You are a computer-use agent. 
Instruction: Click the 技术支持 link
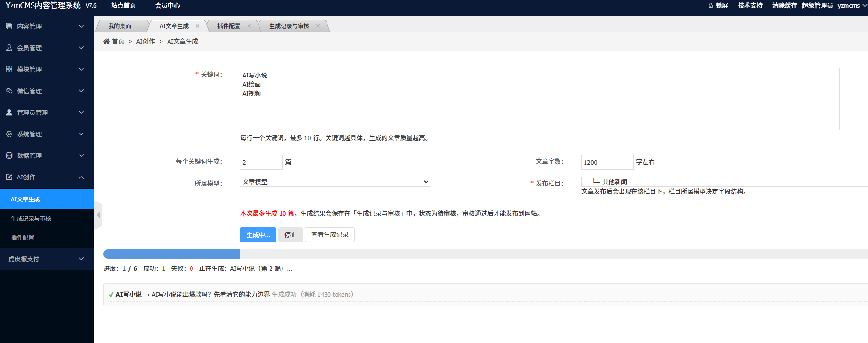click(750, 6)
